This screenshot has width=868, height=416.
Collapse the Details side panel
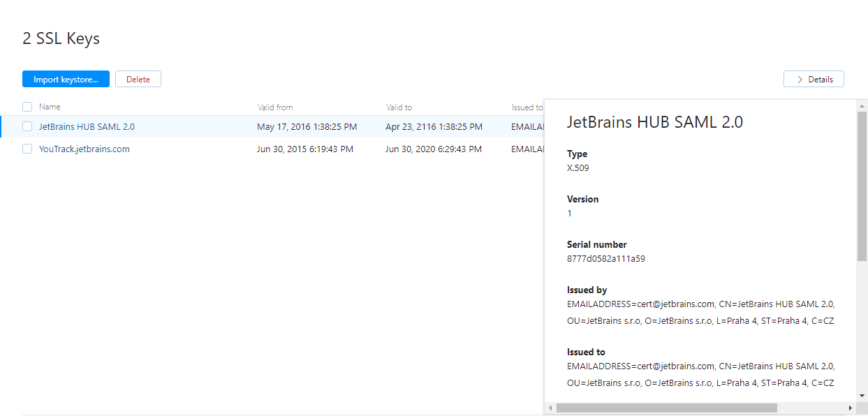coord(814,80)
